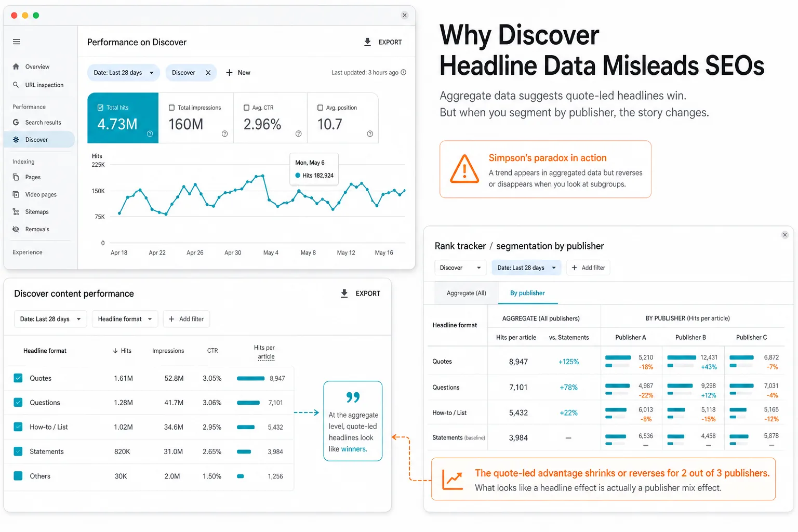798x532 pixels.
Task: Click the Impressions column header
Action: click(168, 351)
